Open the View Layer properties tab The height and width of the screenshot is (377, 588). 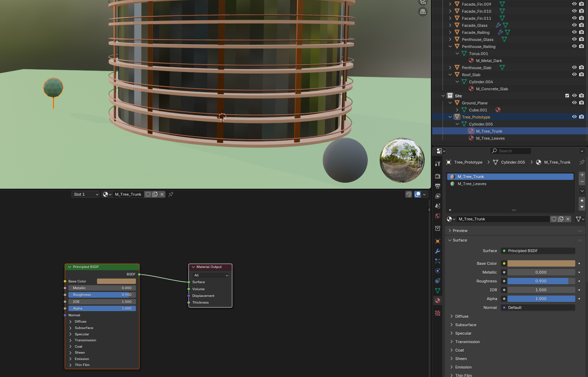[438, 196]
